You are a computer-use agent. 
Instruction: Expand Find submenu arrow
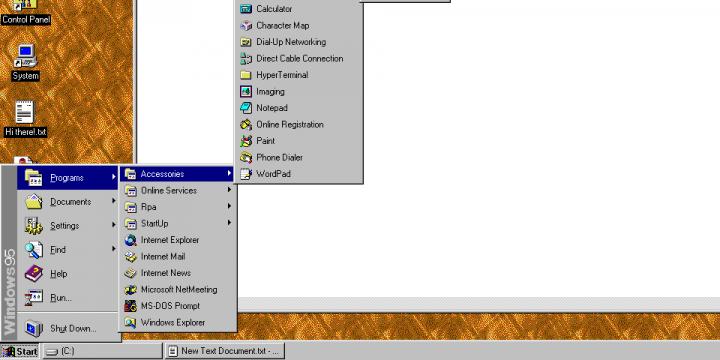(x=113, y=249)
